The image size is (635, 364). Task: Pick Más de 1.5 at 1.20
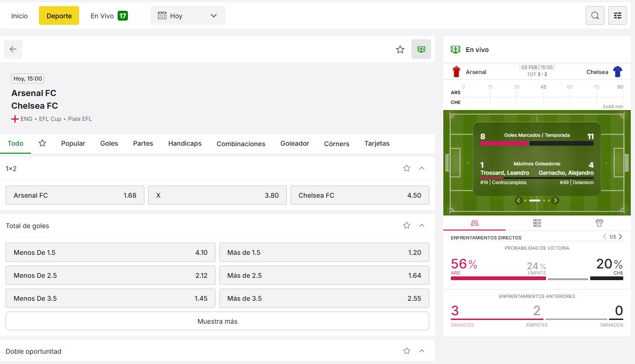click(x=324, y=253)
